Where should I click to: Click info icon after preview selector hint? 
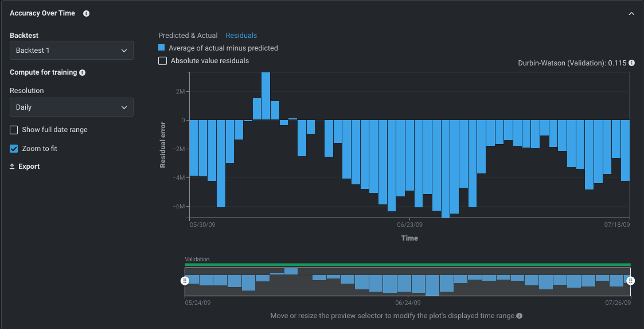click(x=519, y=316)
